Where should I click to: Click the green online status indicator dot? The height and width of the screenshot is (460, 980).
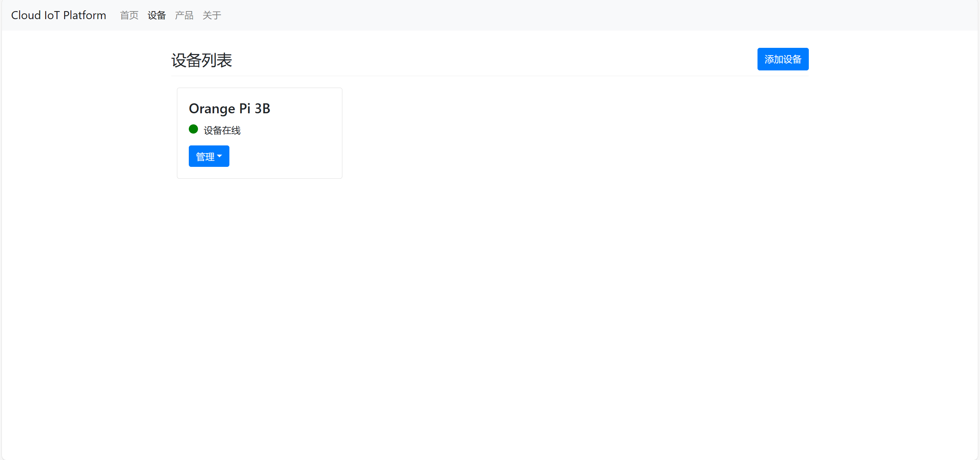coord(193,129)
